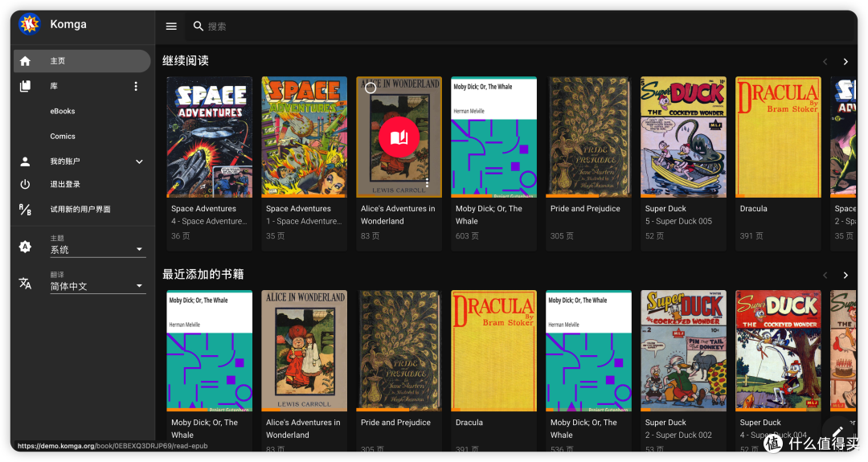Click the A/B new UI icon
This screenshot has height=462, width=868.
coord(25,209)
